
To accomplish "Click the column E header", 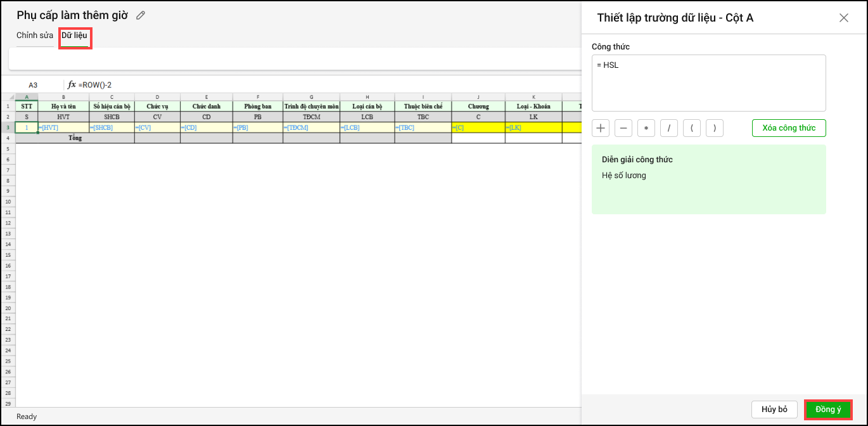I will point(207,97).
